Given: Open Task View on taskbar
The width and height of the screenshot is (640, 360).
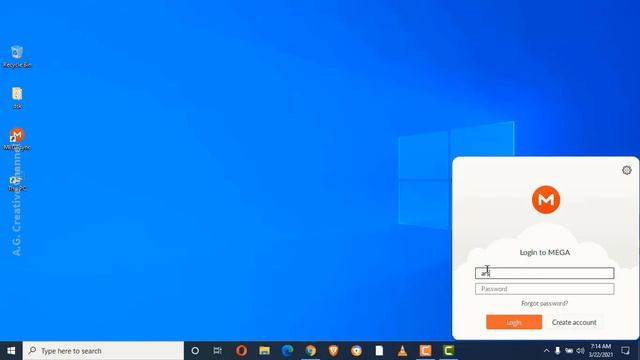Looking at the screenshot, I should (218, 351).
